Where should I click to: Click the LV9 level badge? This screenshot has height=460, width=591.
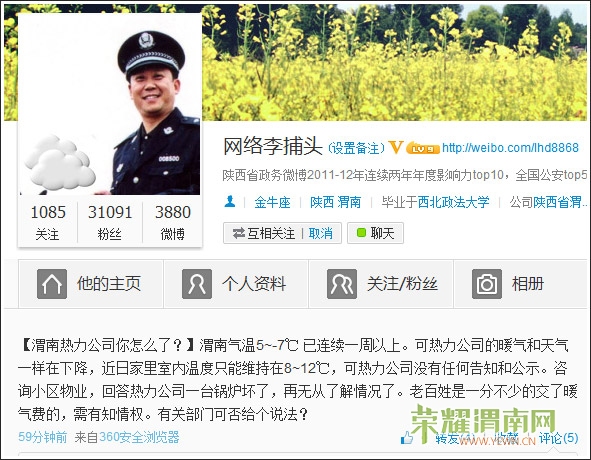pyautogui.click(x=423, y=149)
